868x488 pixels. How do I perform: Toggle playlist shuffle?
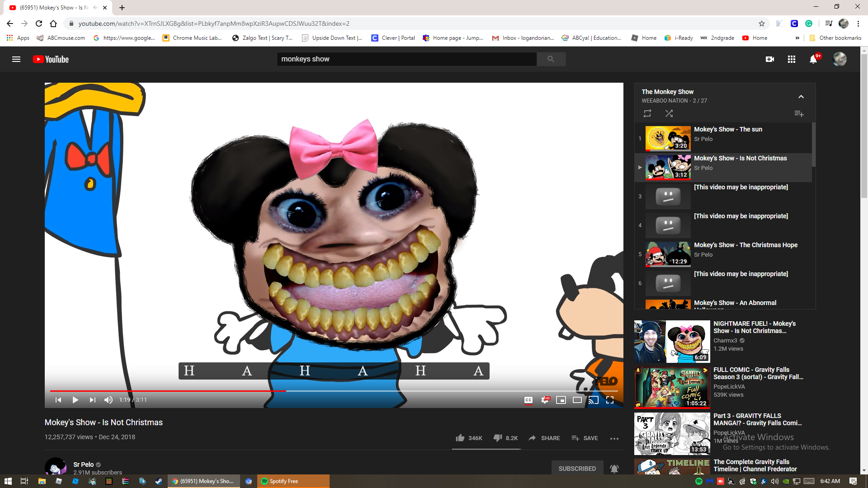coord(669,113)
